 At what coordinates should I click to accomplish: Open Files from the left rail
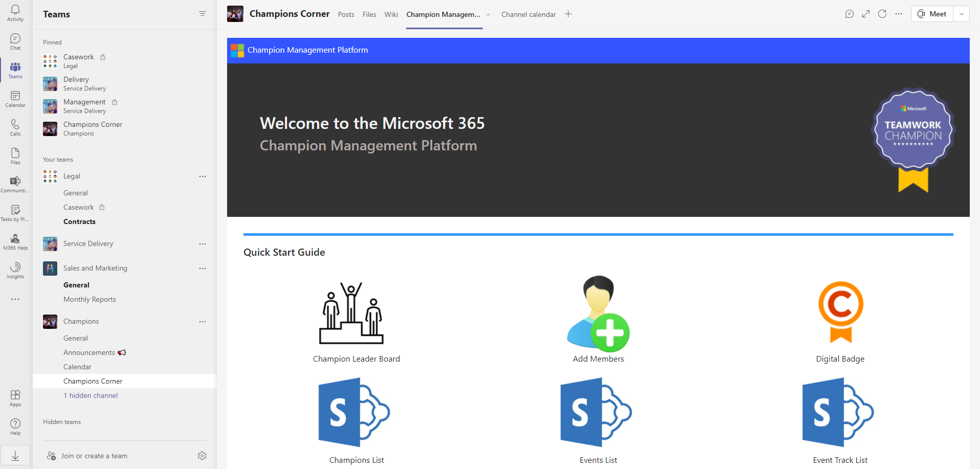point(15,155)
